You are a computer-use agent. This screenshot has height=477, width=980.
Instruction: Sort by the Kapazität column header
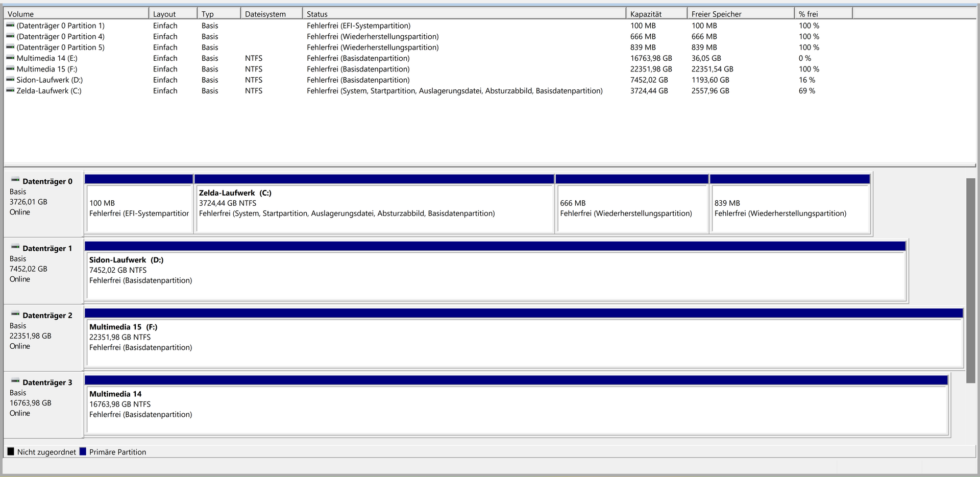coord(656,14)
